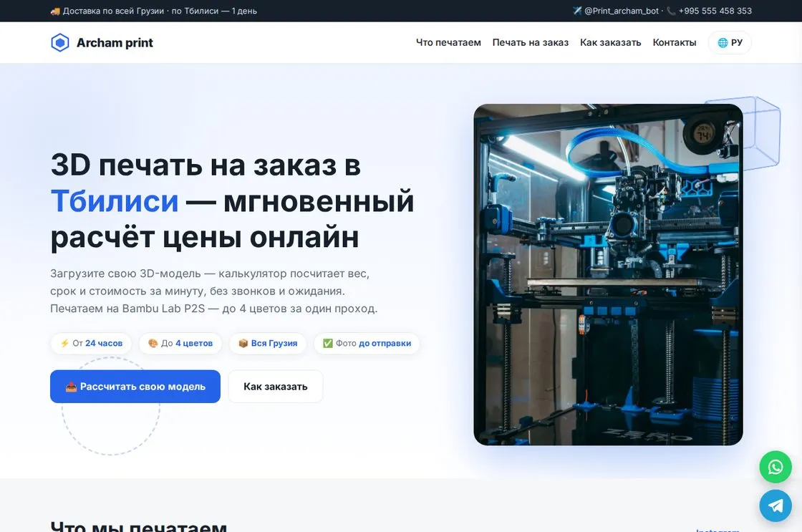This screenshot has height=532, width=802.
Task: Click the Что мы печатаем heading
Action: point(139,526)
